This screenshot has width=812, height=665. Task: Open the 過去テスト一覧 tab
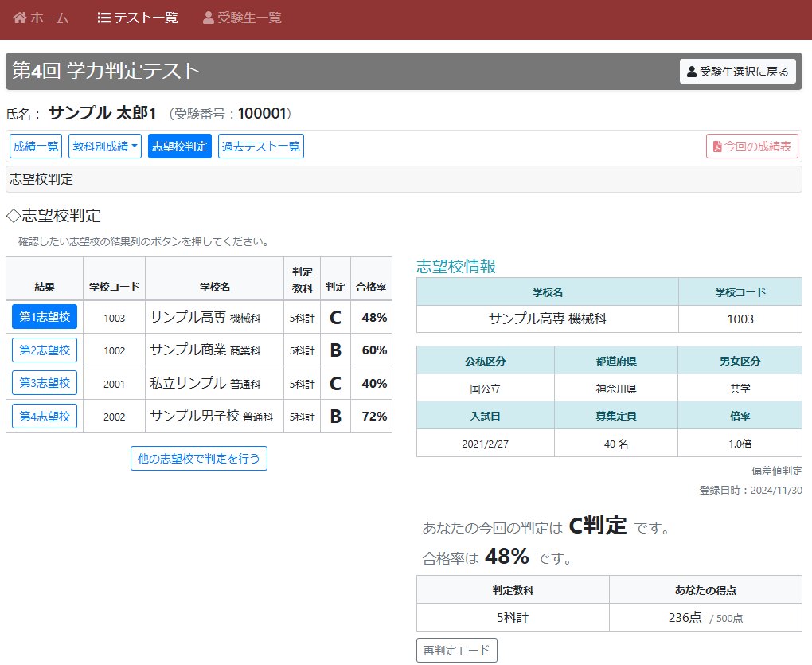tap(261, 147)
